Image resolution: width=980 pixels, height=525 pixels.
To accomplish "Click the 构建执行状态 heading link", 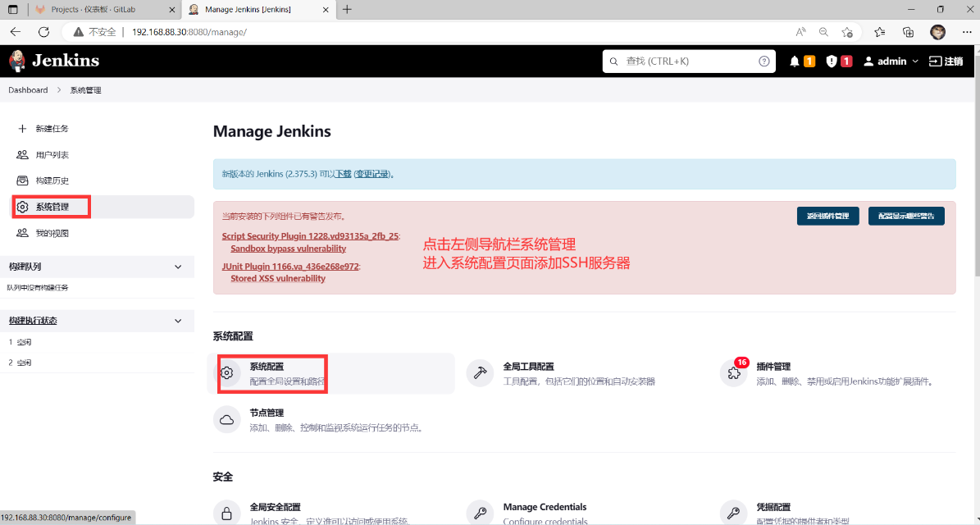I will [x=33, y=321].
